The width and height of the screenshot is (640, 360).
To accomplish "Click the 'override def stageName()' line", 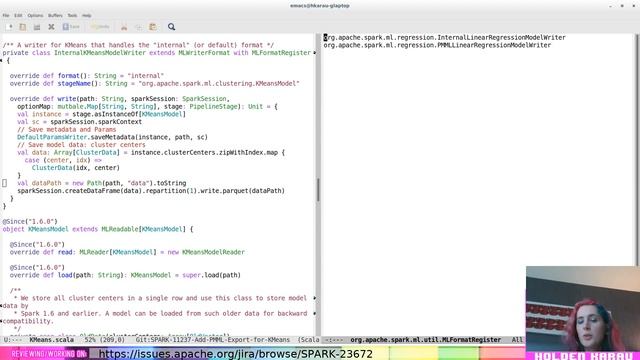I will click(155, 84).
